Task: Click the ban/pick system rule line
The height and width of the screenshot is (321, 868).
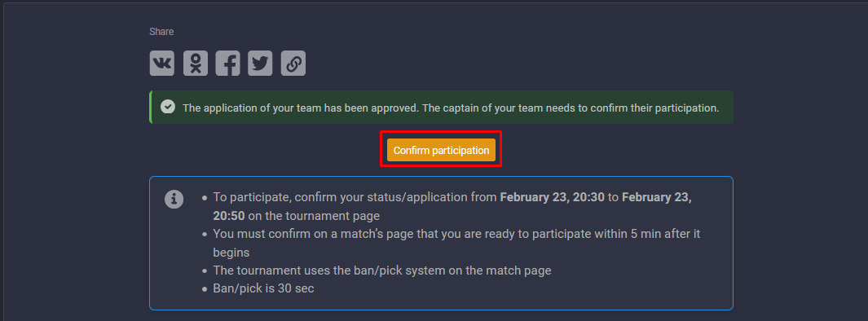Action: [382, 270]
